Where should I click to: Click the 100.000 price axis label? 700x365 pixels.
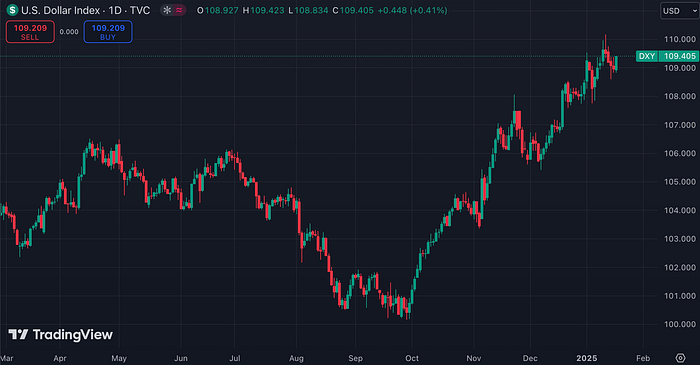click(679, 324)
